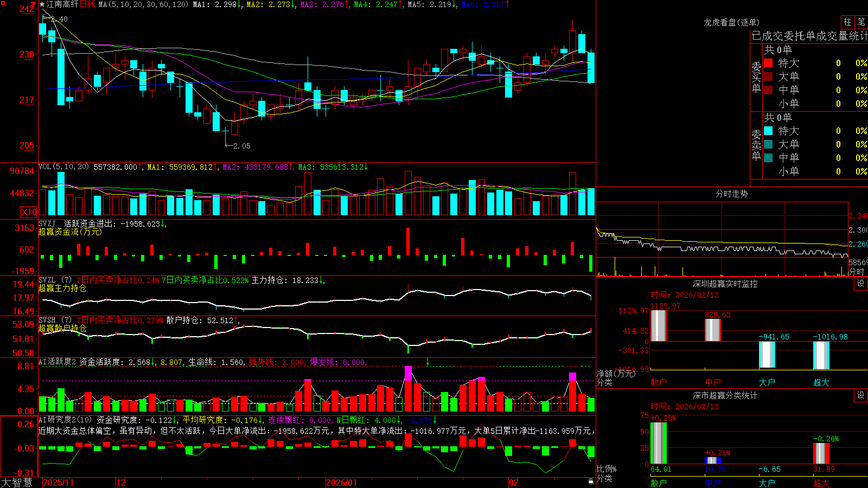Open 设 settings for 深市超赢分类统计 panel
The image size is (868, 488).
pos(861,395)
